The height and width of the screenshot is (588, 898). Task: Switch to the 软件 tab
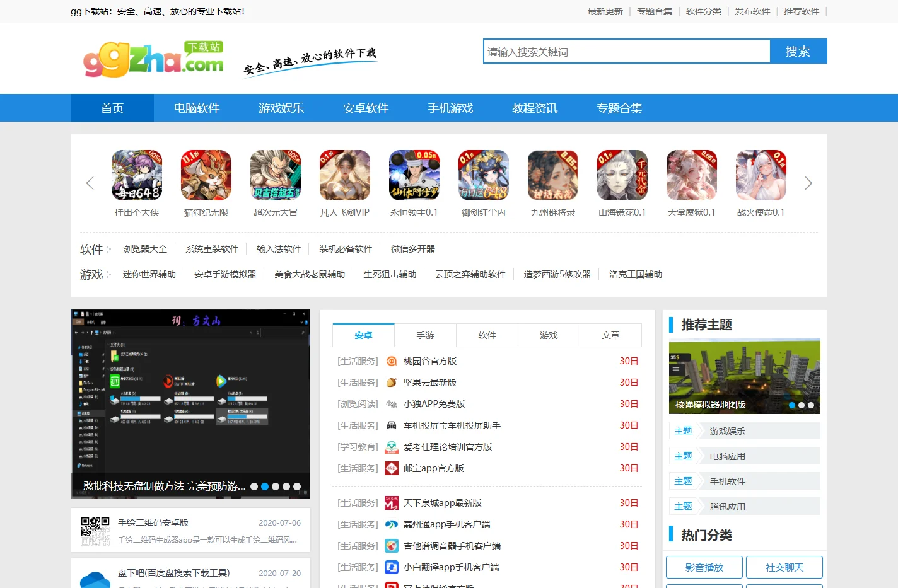click(x=487, y=335)
